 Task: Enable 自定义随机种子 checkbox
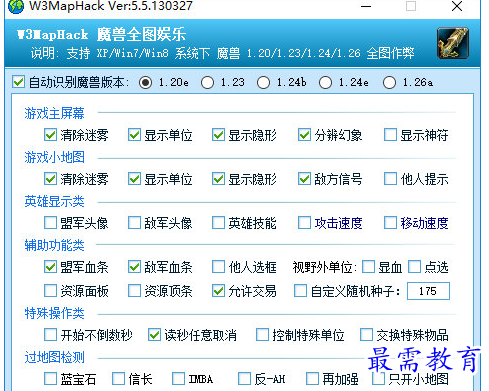(x=300, y=291)
